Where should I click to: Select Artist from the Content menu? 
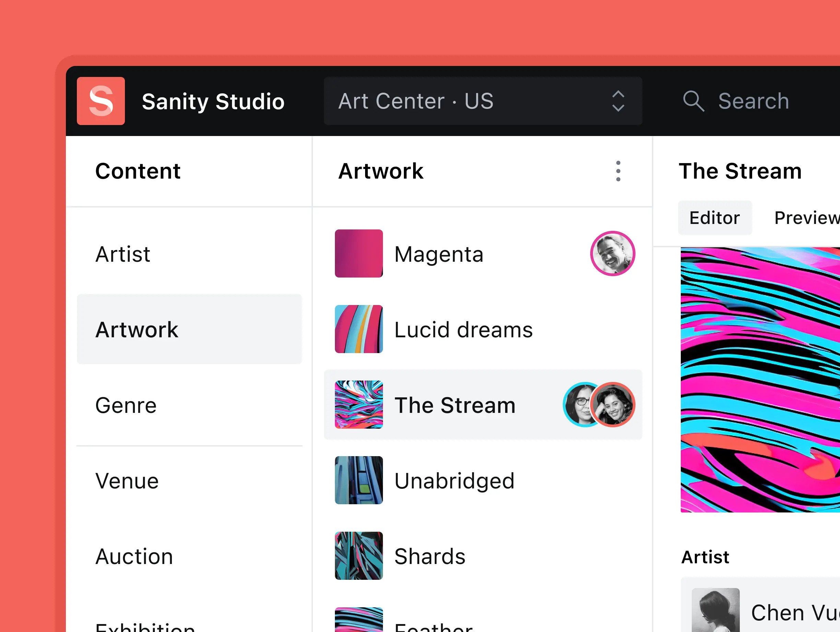[x=122, y=253]
